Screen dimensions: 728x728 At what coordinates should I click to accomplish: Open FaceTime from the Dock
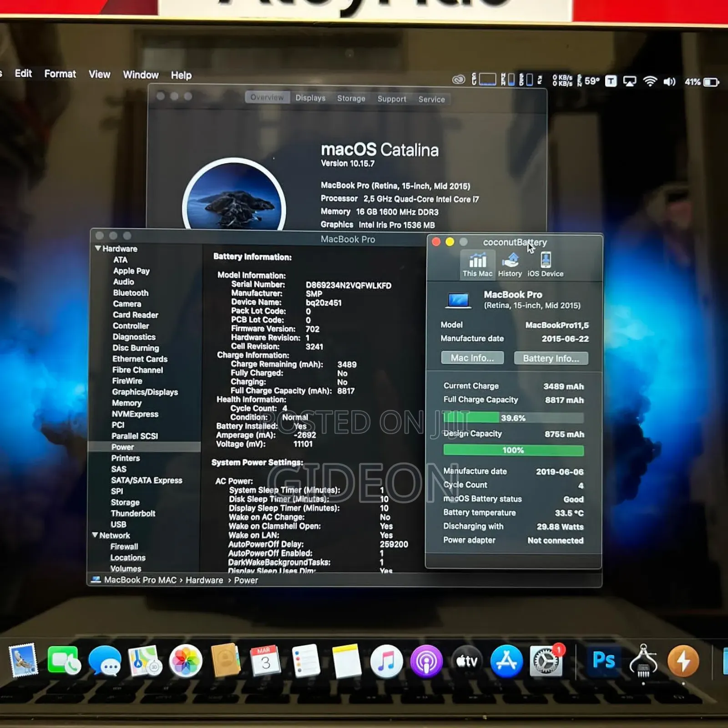[x=64, y=660]
